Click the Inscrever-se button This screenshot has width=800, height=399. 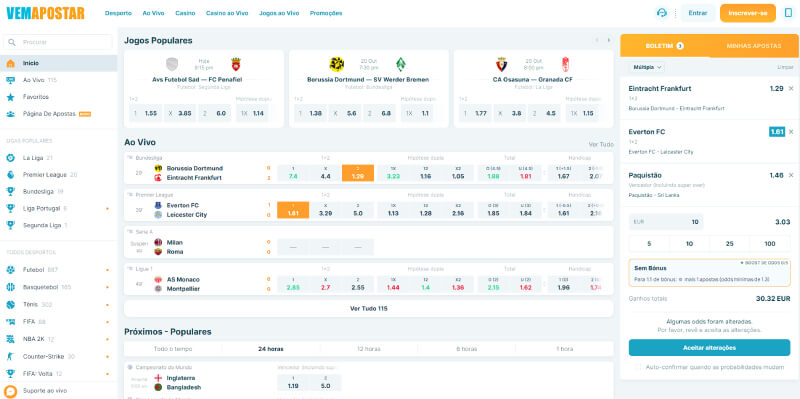[x=747, y=13]
